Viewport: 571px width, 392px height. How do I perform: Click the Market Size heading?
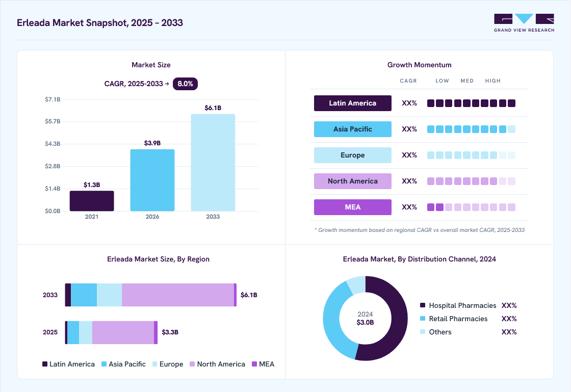coord(151,65)
